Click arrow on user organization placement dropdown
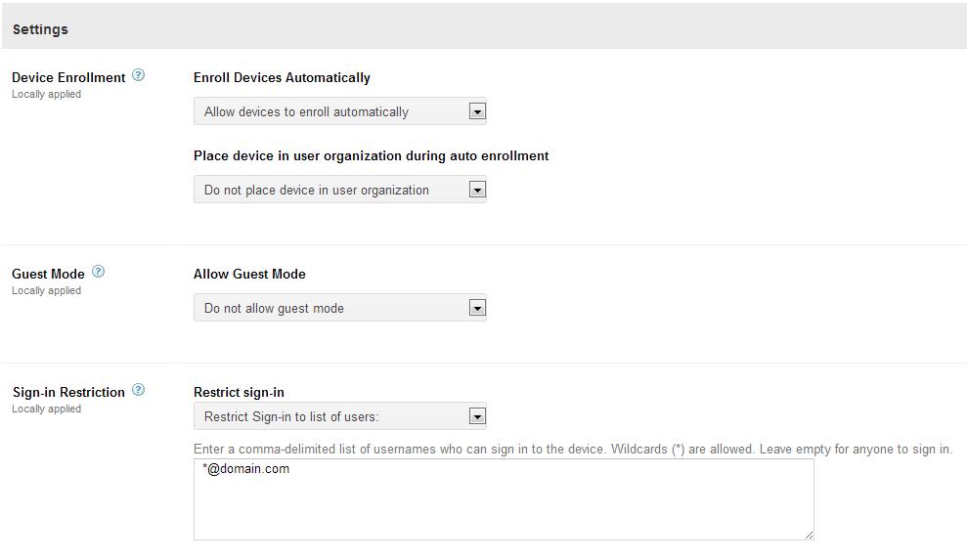 (477, 191)
